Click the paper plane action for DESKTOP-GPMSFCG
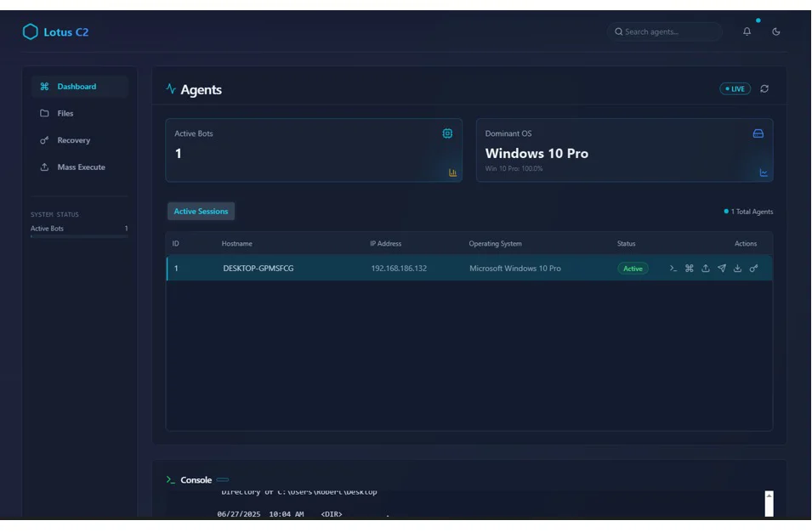The image size is (812, 532). (721, 268)
